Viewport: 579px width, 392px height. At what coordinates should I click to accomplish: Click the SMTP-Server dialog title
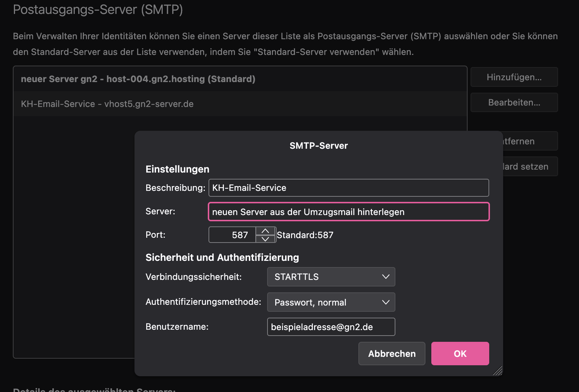tap(318, 145)
